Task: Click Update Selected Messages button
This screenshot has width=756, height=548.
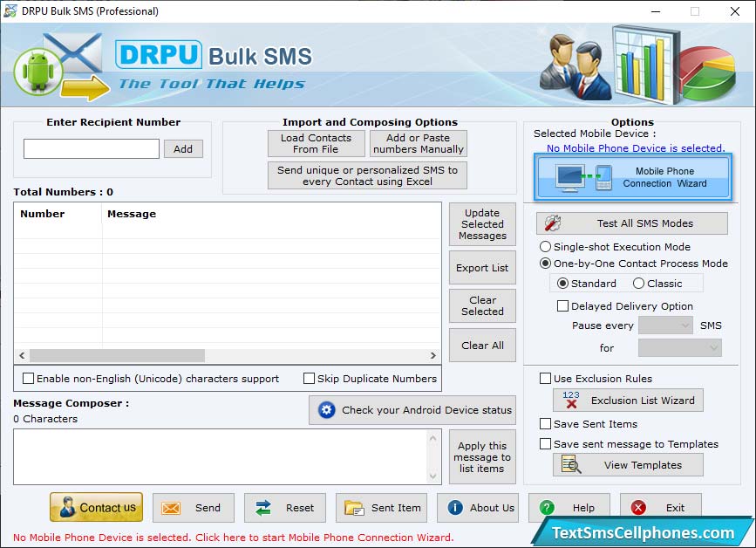Action: tap(482, 224)
